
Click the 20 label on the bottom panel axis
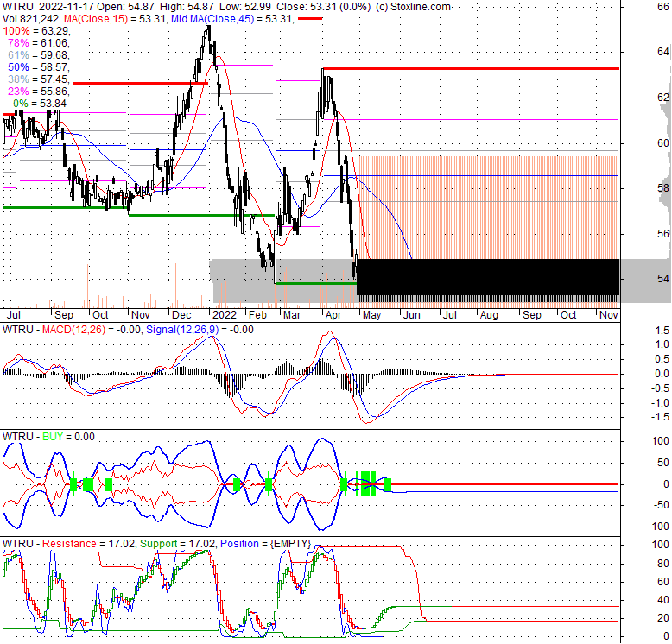663,618
